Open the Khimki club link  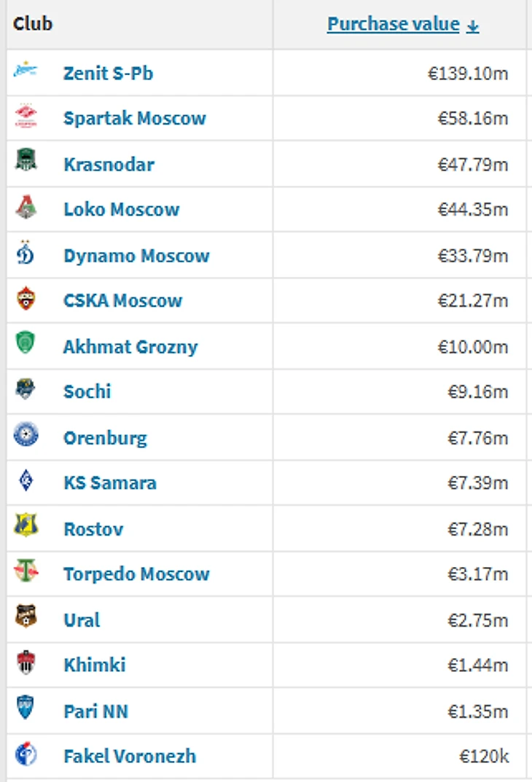(95, 665)
